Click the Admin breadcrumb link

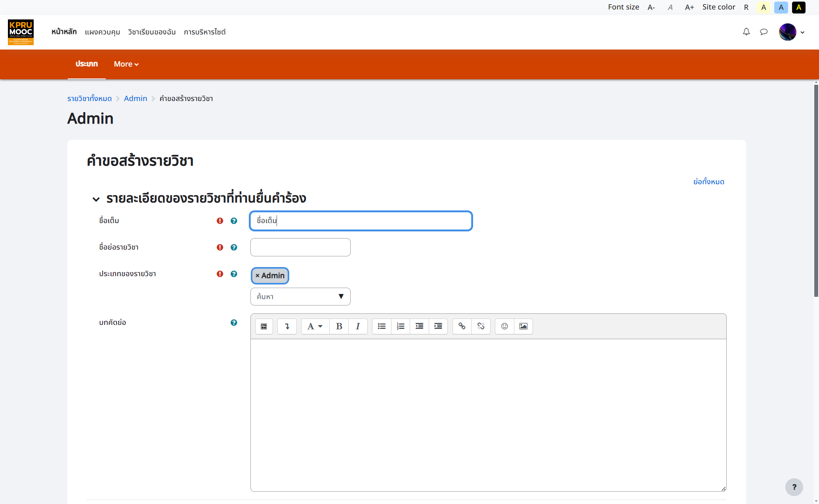tap(136, 98)
